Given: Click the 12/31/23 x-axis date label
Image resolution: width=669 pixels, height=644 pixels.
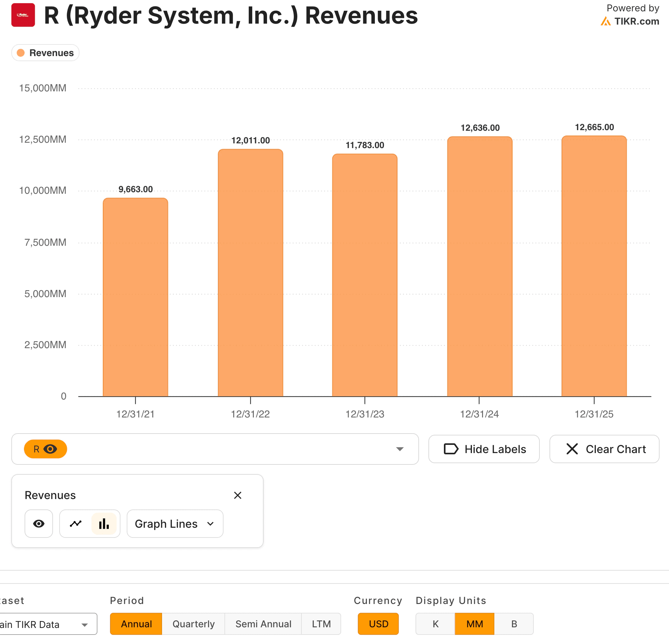Looking at the screenshot, I should coord(365,414).
